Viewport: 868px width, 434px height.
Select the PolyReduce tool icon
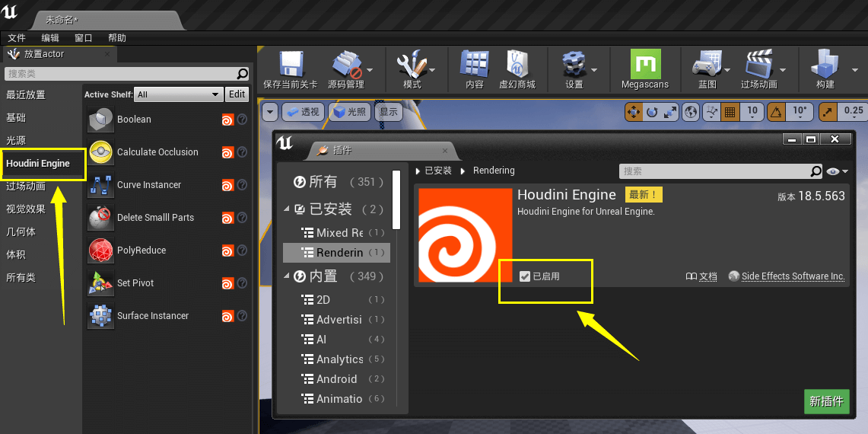point(100,250)
